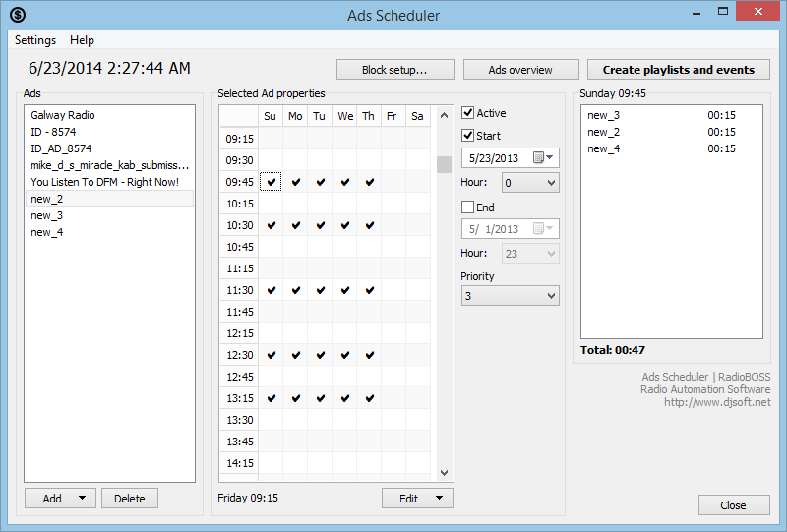
Task: Click the Ads Scheduler | RadioBOSS text
Action: point(705,377)
